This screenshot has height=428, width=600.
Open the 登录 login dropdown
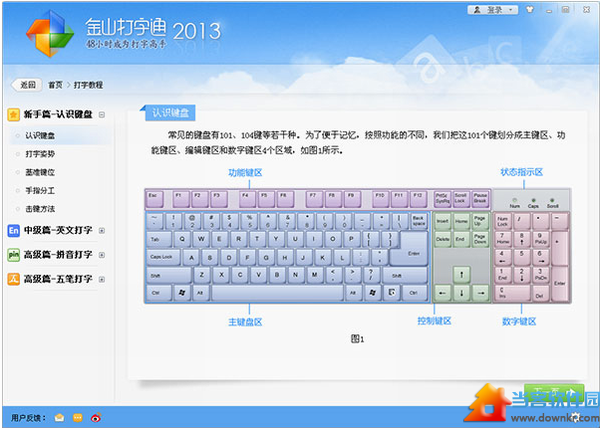[x=493, y=10]
